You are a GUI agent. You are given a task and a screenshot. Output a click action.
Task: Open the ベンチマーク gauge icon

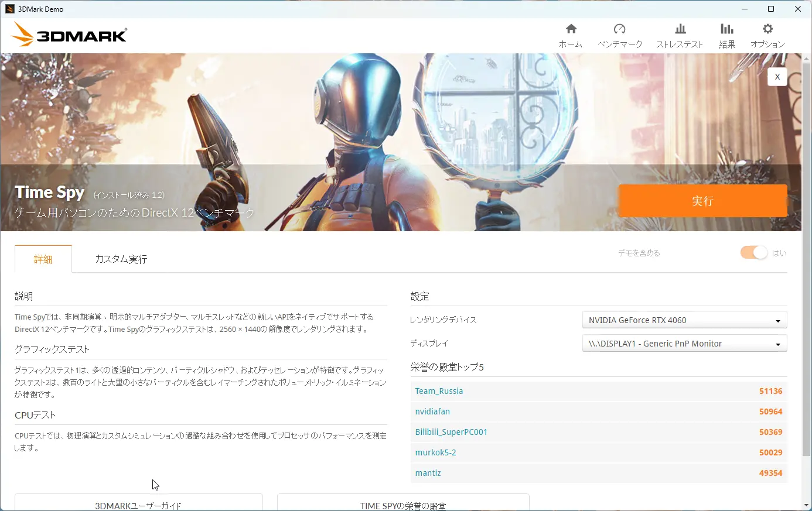point(619,29)
